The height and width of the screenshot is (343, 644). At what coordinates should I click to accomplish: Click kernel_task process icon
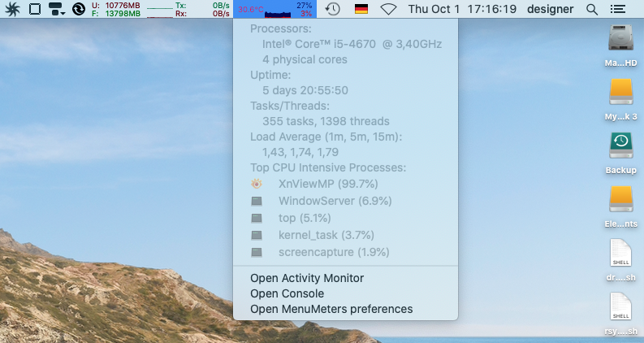(257, 235)
